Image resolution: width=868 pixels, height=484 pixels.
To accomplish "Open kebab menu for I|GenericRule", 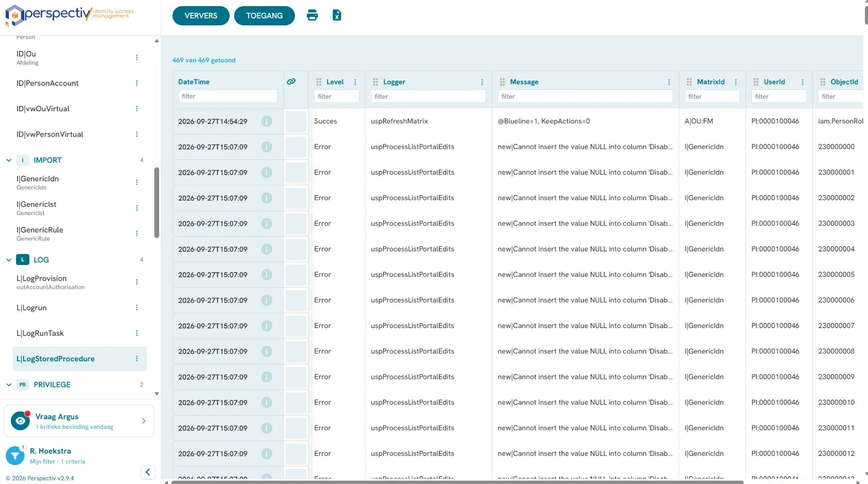I will point(137,233).
